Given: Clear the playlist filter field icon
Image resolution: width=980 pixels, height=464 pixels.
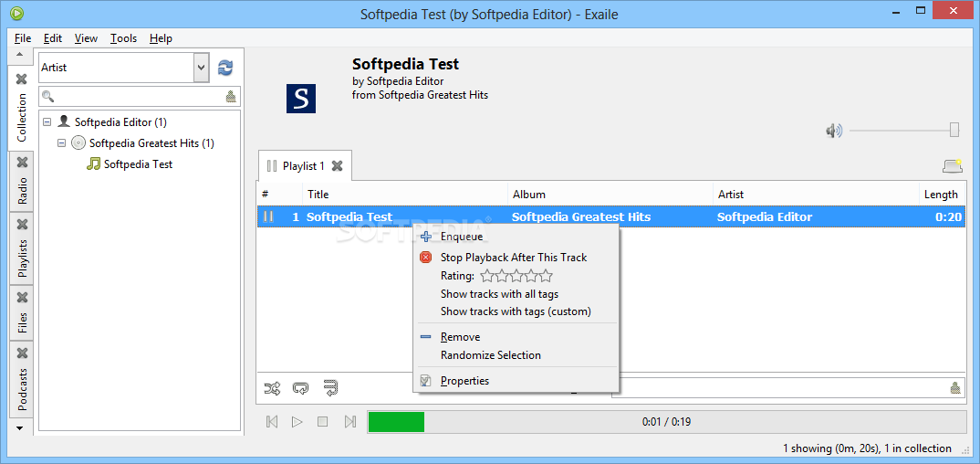Looking at the screenshot, I should pos(955,387).
